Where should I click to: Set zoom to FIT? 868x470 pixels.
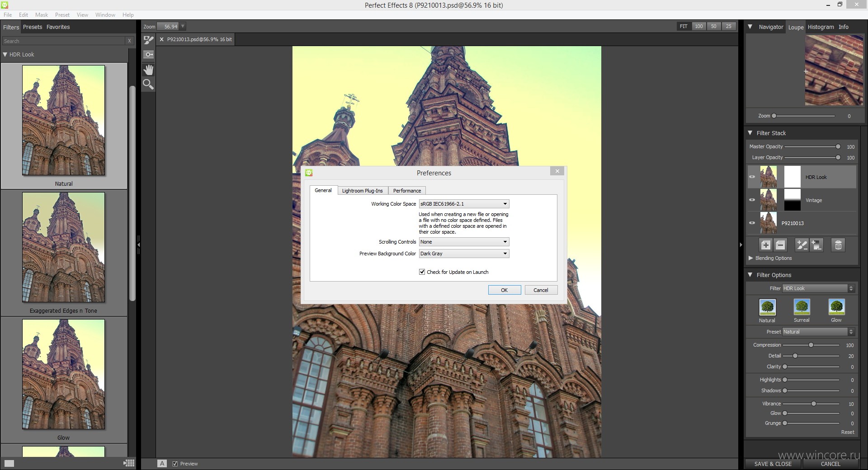(684, 26)
